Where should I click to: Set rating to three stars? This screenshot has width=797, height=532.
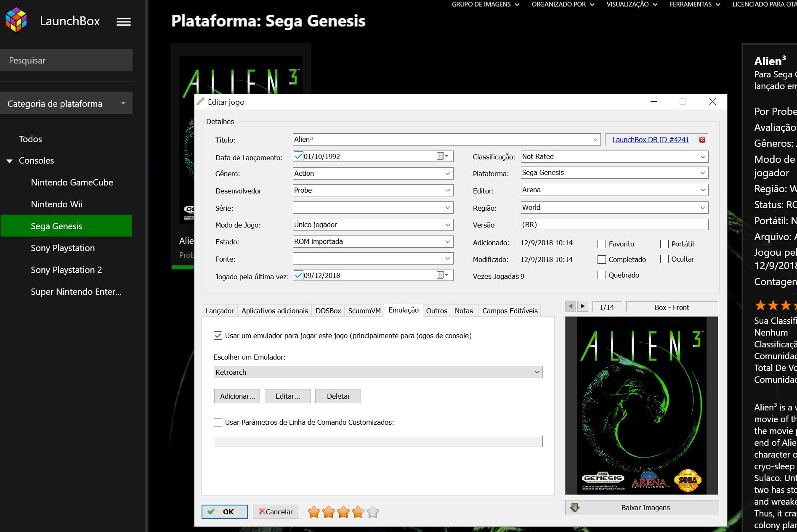click(343, 512)
